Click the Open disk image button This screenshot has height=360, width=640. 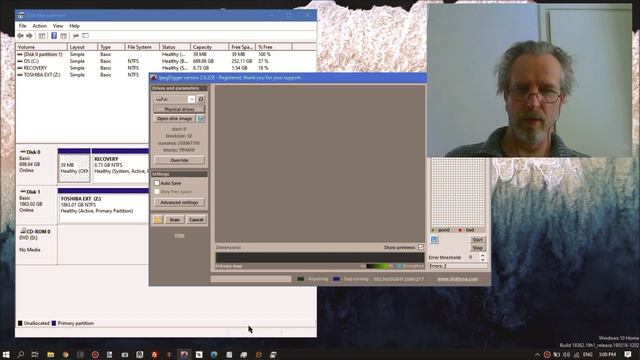click(x=174, y=118)
